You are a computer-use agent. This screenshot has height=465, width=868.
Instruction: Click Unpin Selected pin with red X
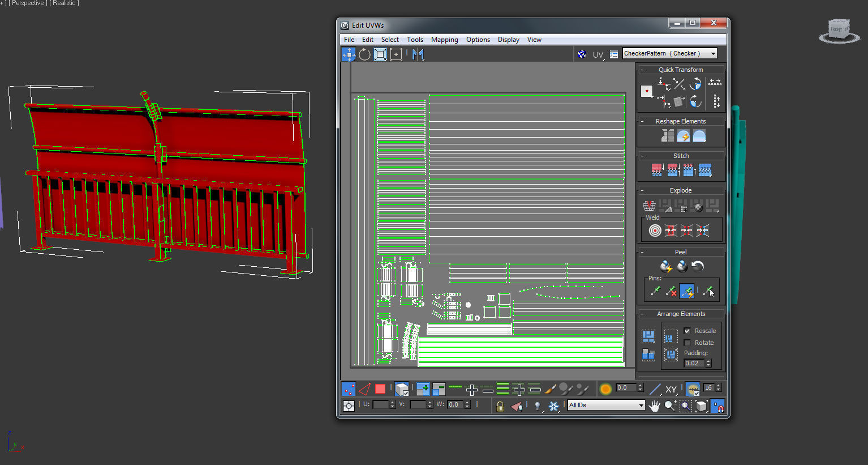pyautogui.click(x=671, y=291)
